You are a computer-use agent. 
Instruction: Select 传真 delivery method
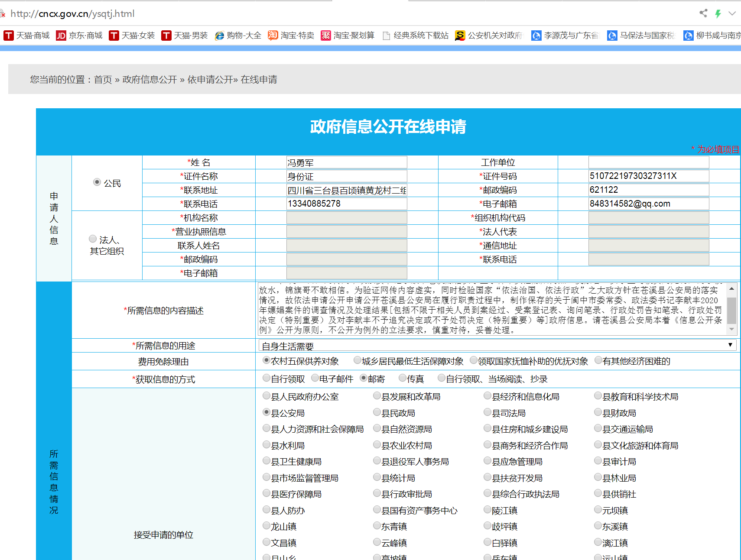(403, 378)
